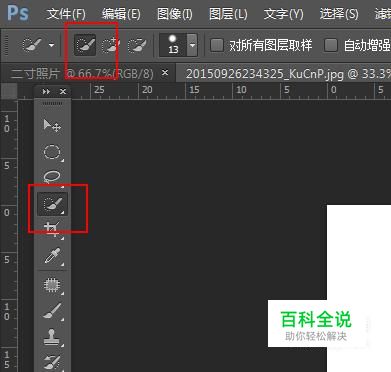Open the 图层(L) menu
Image resolution: width=391 pixels, height=372 pixels.
(228, 14)
